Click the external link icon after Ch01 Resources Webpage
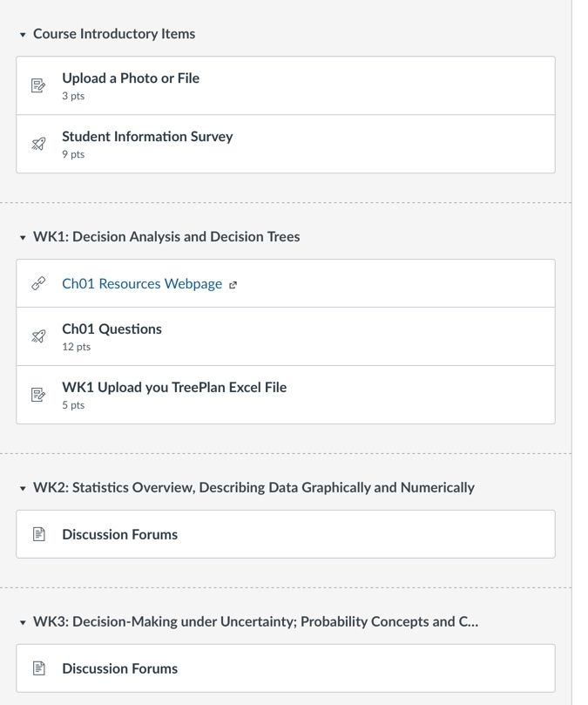The image size is (588, 705). click(x=233, y=285)
